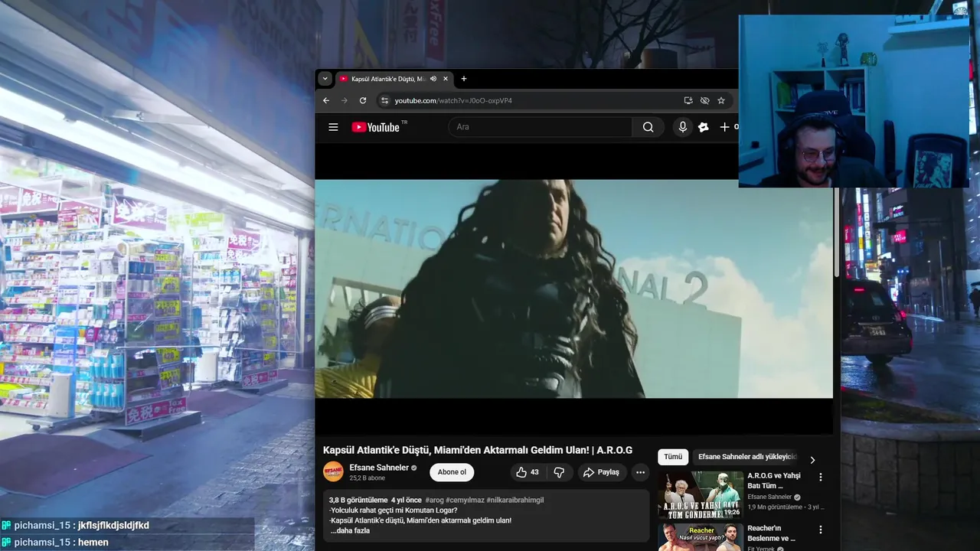
Task: Share the video with Paylaş
Action: [602, 472]
